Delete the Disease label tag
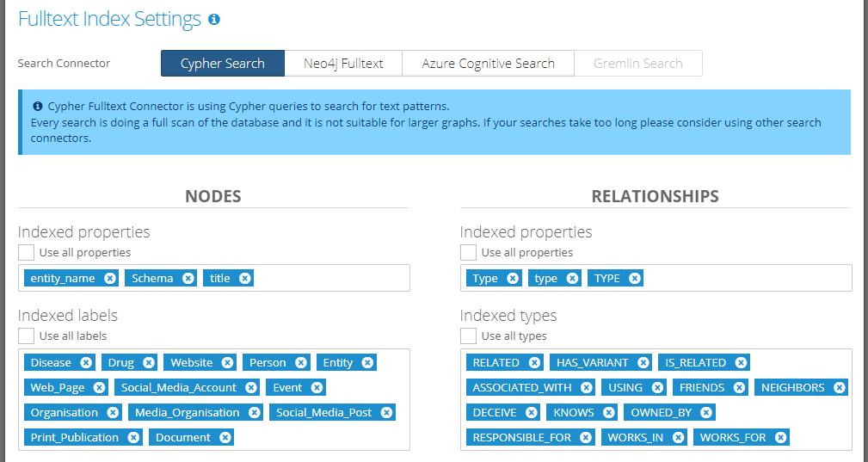868x462 pixels. tap(86, 362)
